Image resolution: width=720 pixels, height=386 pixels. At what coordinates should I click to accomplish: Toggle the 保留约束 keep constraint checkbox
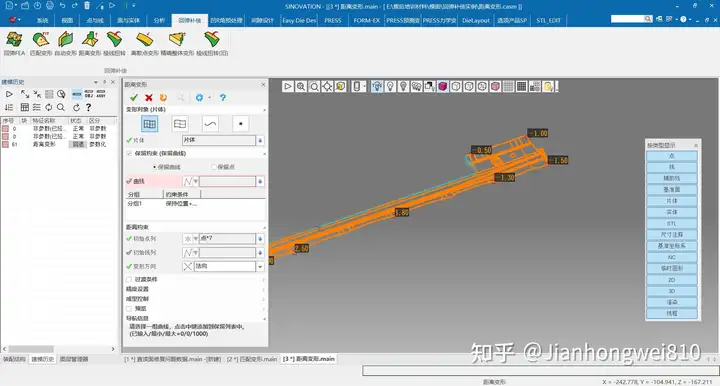[x=129, y=153]
